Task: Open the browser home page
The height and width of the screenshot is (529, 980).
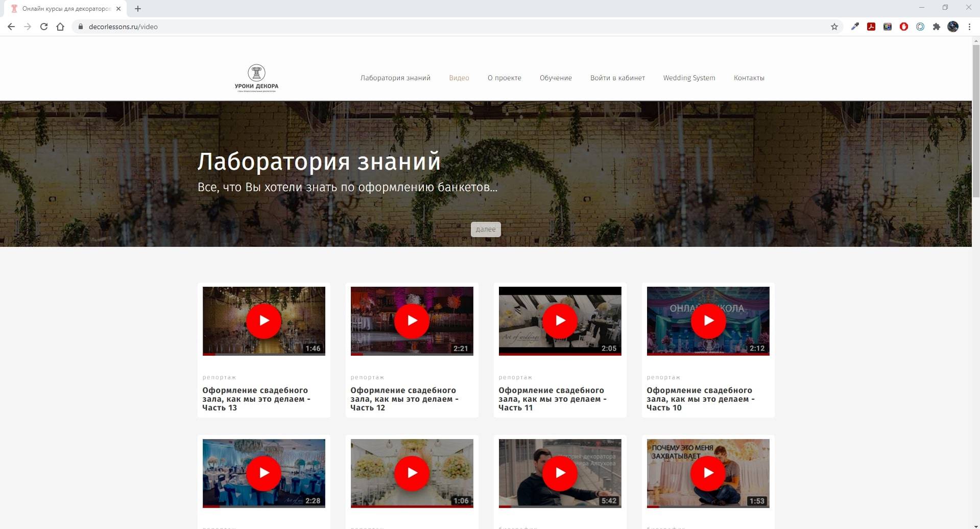Action: 60,27
